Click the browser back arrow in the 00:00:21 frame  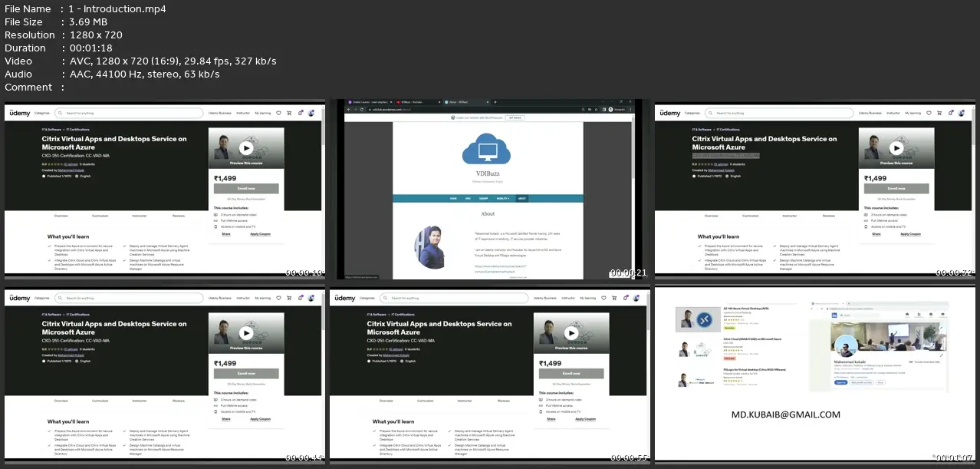click(347, 109)
